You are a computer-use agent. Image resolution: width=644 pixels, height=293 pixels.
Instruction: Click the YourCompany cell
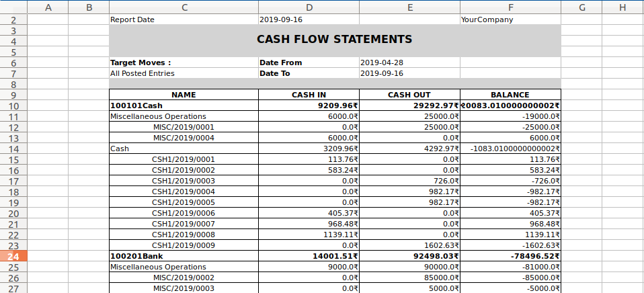[510, 19]
